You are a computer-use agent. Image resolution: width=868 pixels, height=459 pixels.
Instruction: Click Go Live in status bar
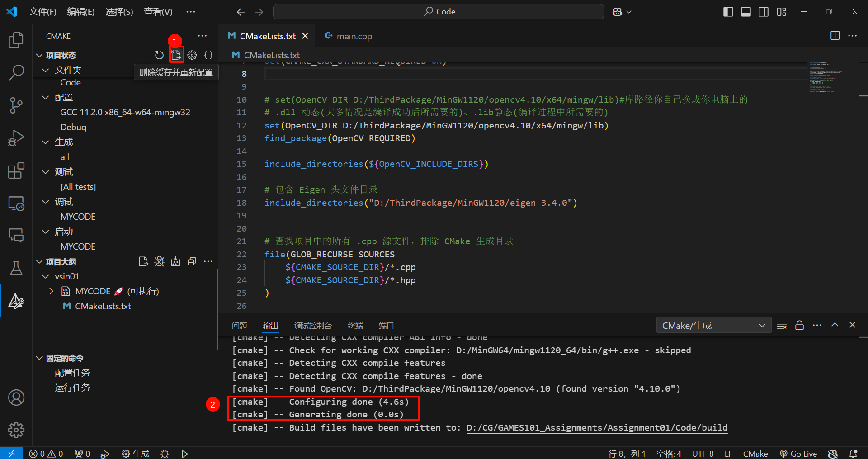(798, 454)
